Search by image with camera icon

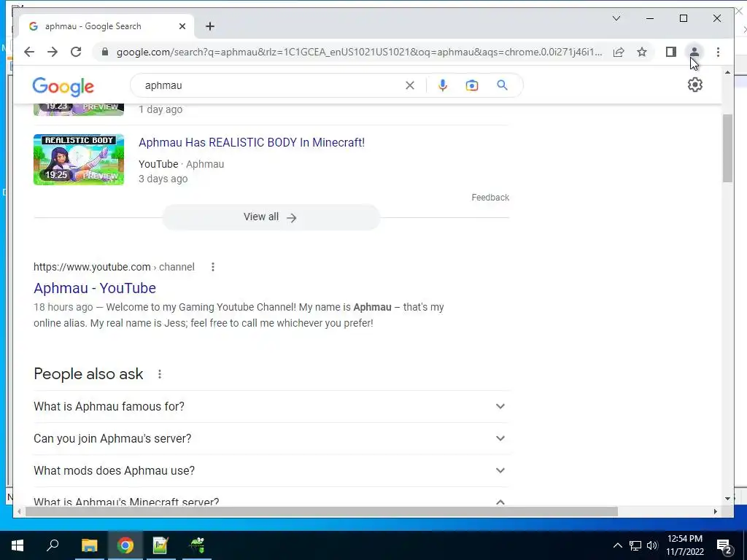tap(472, 85)
